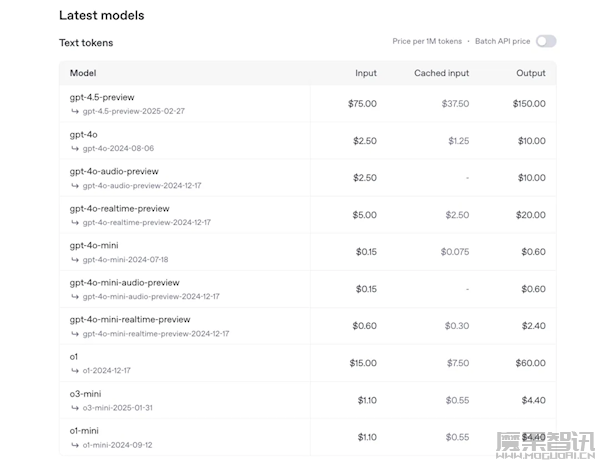
Task: Select the gpt-4o-realtime-preview-2024-12-17 snapshot name
Action: point(147,223)
